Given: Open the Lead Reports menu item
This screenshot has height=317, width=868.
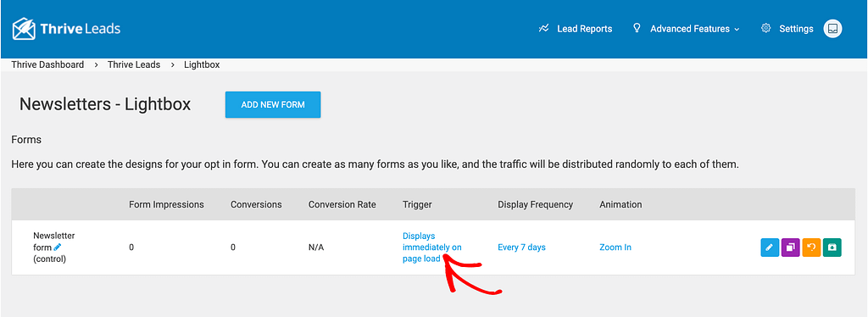Looking at the screenshot, I should point(576,29).
